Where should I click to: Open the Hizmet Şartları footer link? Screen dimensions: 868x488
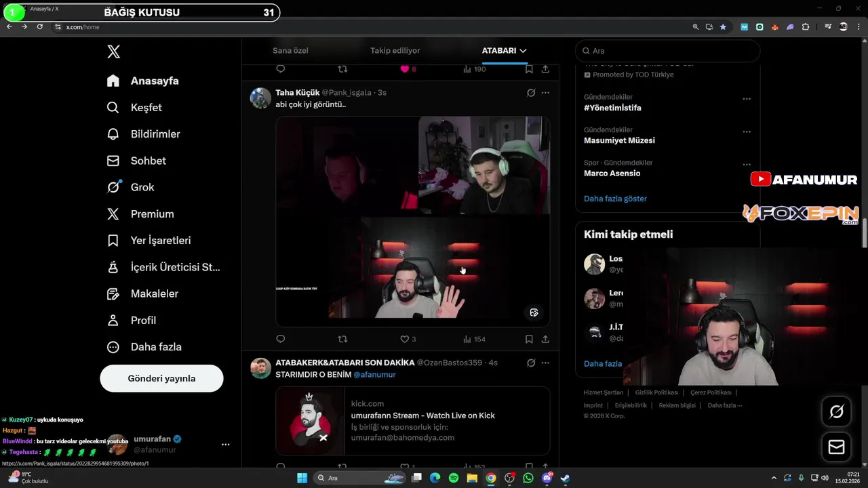(x=604, y=392)
